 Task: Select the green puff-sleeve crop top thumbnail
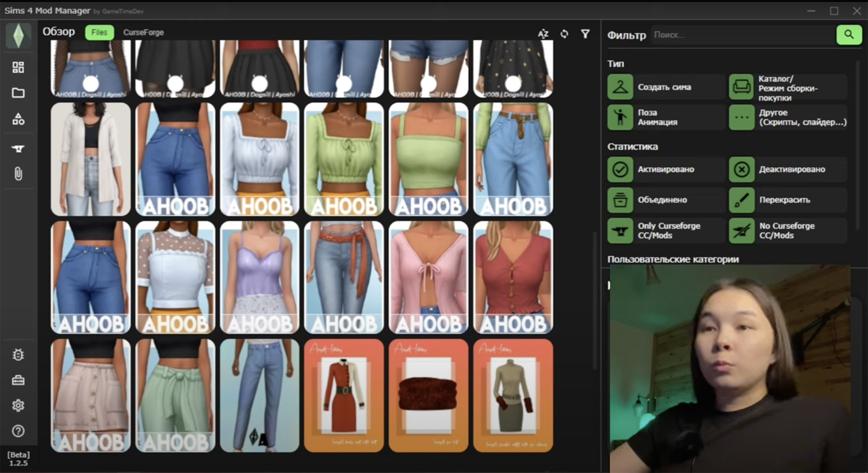[x=344, y=159]
